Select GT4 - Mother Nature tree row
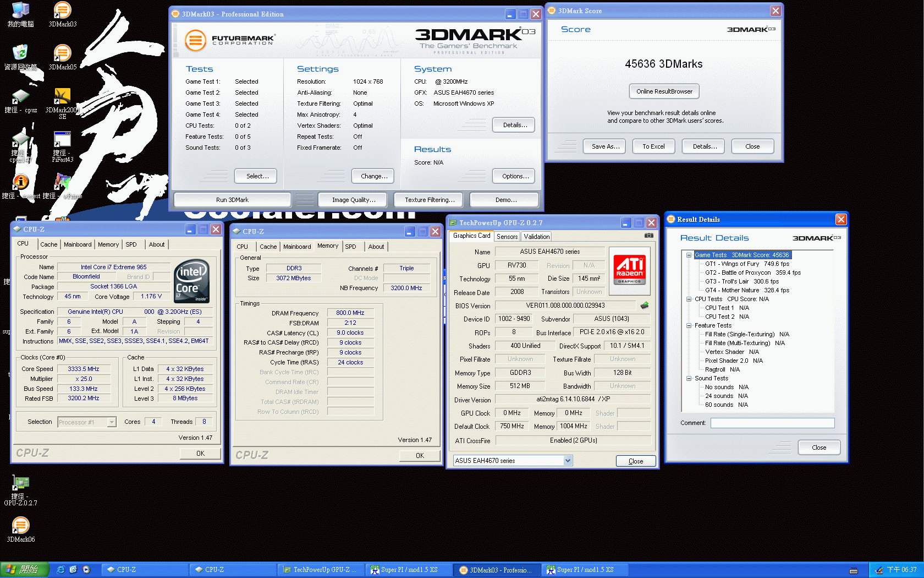The image size is (924, 578). point(747,290)
